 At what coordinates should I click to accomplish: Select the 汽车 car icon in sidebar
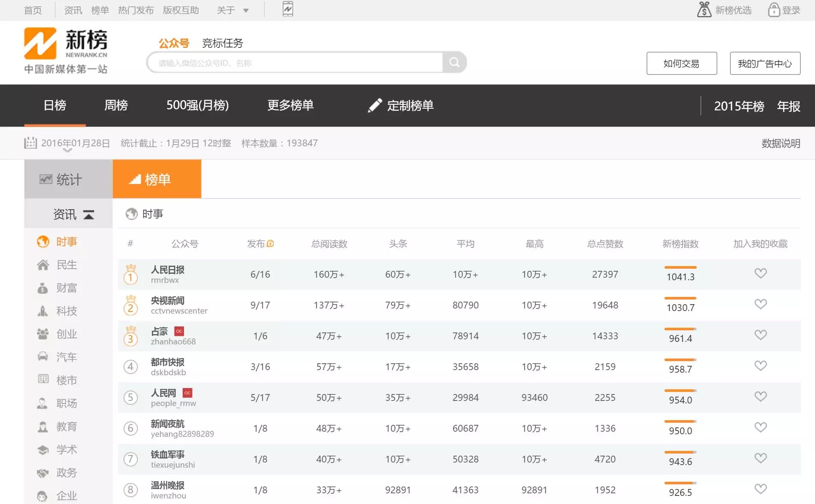[x=43, y=357]
